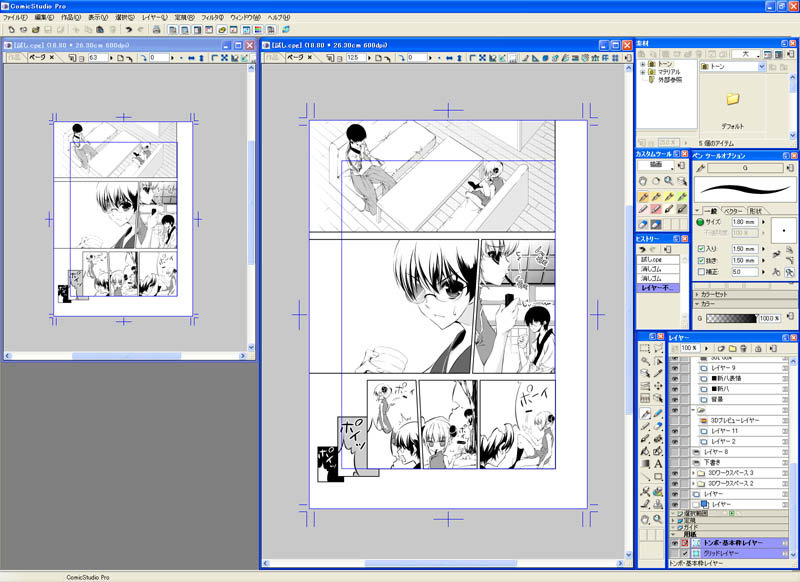Select 試し.cpe history entry
The width and height of the screenshot is (800, 582).
click(658, 260)
